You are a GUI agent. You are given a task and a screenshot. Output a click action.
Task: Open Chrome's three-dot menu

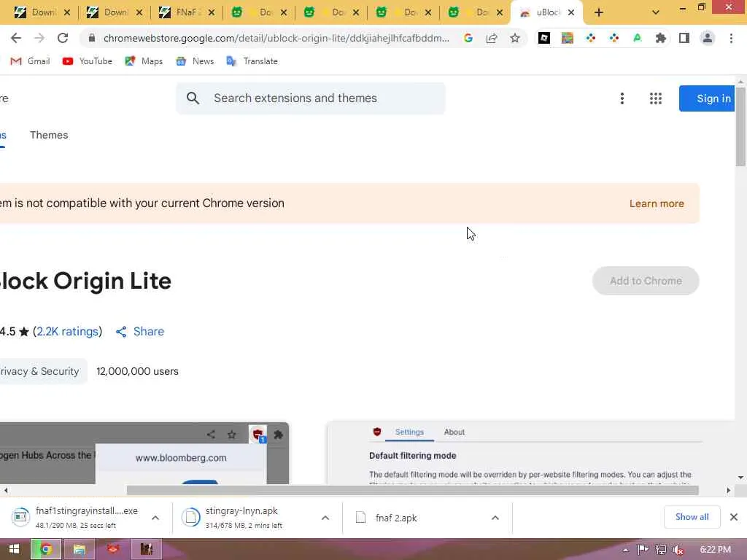[731, 38]
